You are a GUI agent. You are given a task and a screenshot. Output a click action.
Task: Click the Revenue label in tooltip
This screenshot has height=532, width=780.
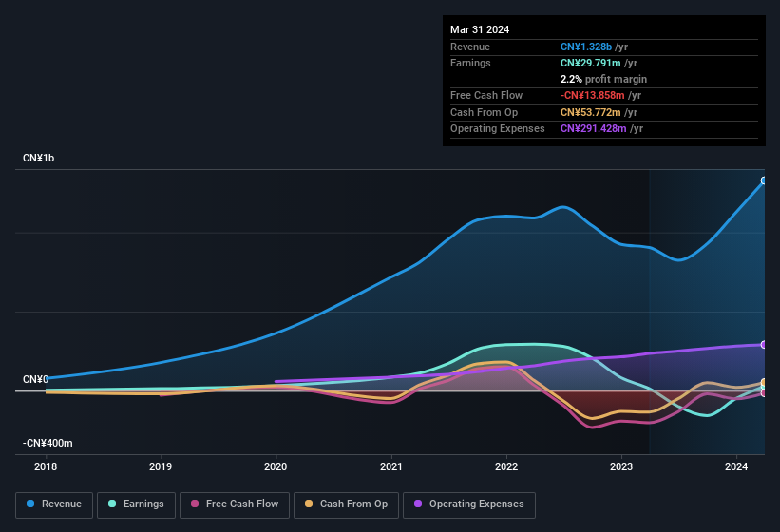click(x=470, y=47)
